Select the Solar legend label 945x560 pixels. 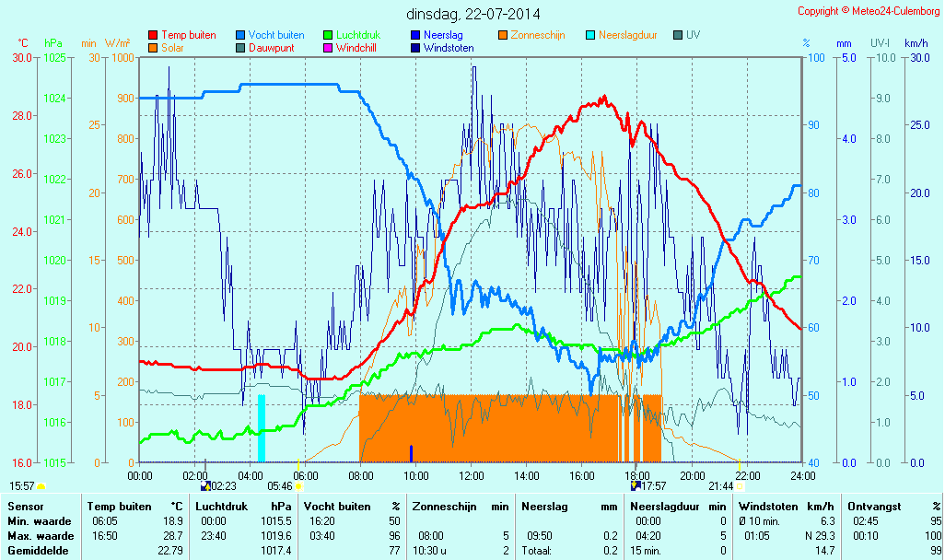pyautogui.click(x=175, y=48)
